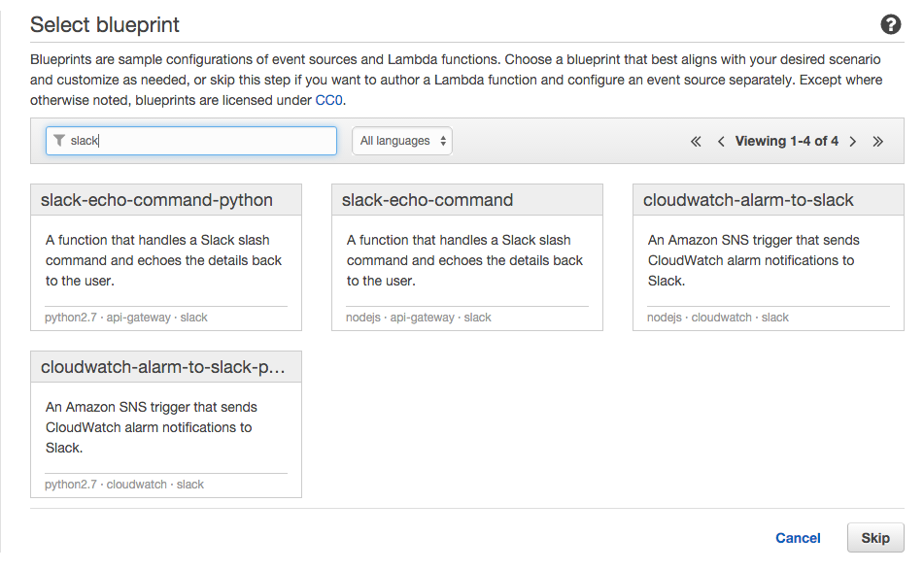Screen dimensions: 924x570
Task: Select the slack-echo-command-python blueprint title
Action: coord(156,200)
